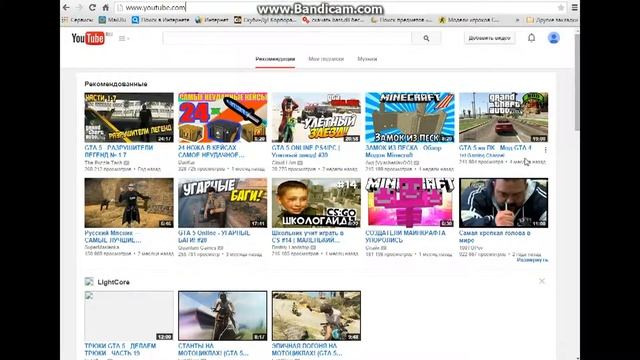
Task: Open the Другие закладки bookmarks folder
Action: click(x=552, y=20)
